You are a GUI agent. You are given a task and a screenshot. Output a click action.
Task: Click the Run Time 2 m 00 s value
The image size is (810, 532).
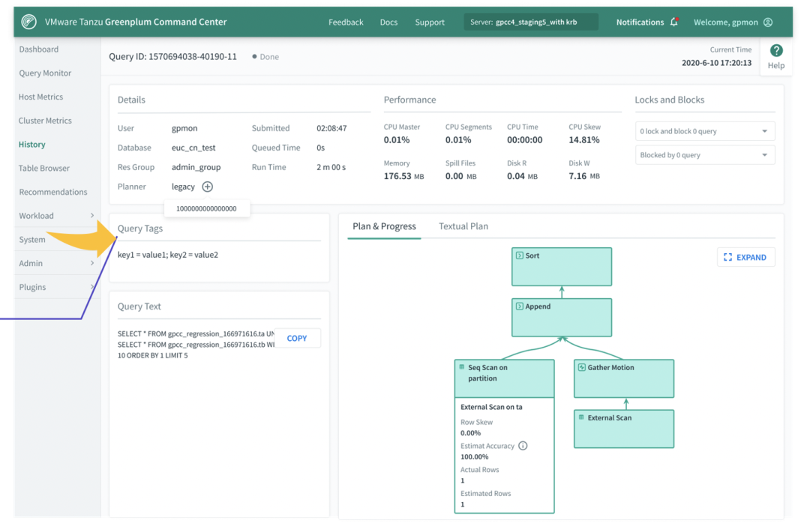click(331, 167)
